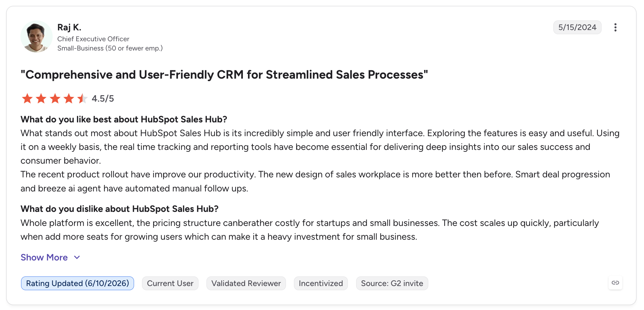Click the Small-Business company size label
This screenshot has height=310, width=644.
110,48
